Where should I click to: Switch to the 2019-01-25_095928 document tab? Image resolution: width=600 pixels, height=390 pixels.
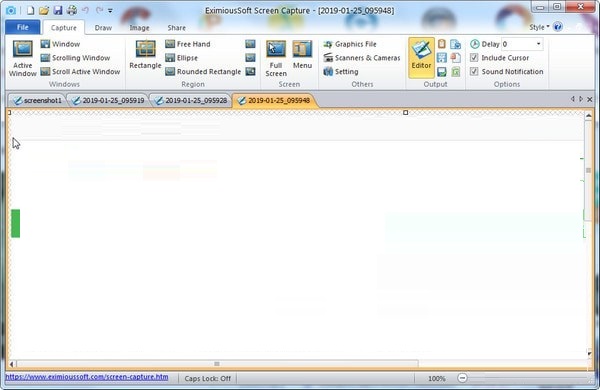click(x=191, y=101)
